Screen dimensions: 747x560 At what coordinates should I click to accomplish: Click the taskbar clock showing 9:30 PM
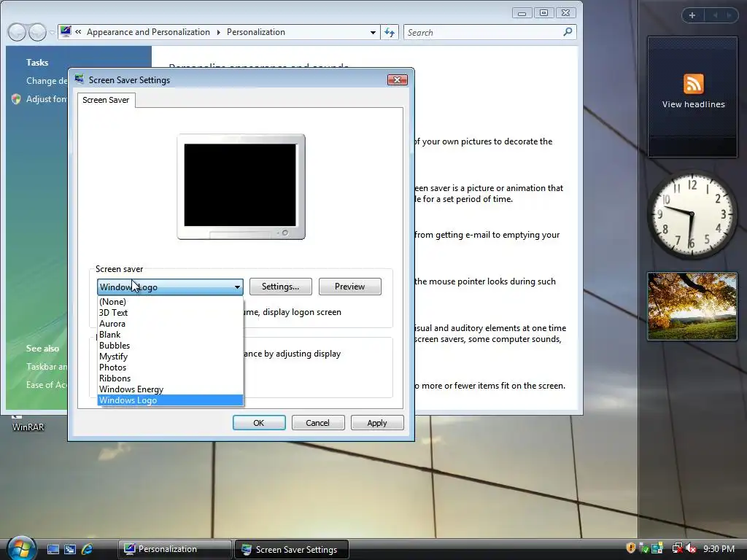[x=719, y=549]
